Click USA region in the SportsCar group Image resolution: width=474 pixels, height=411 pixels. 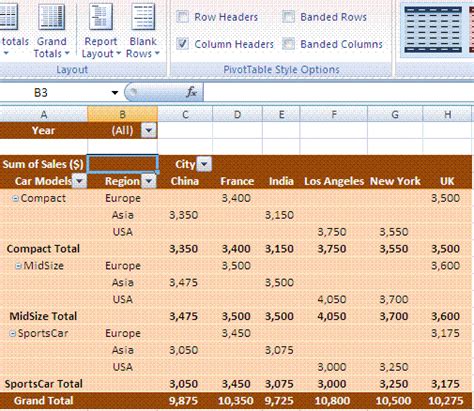(x=122, y=367)
